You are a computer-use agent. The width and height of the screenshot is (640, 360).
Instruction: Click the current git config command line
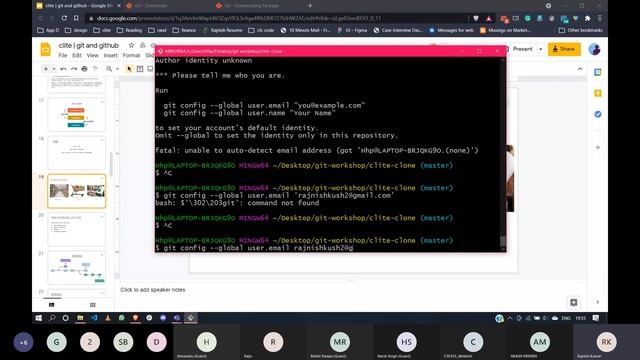(x=254, y=248)
